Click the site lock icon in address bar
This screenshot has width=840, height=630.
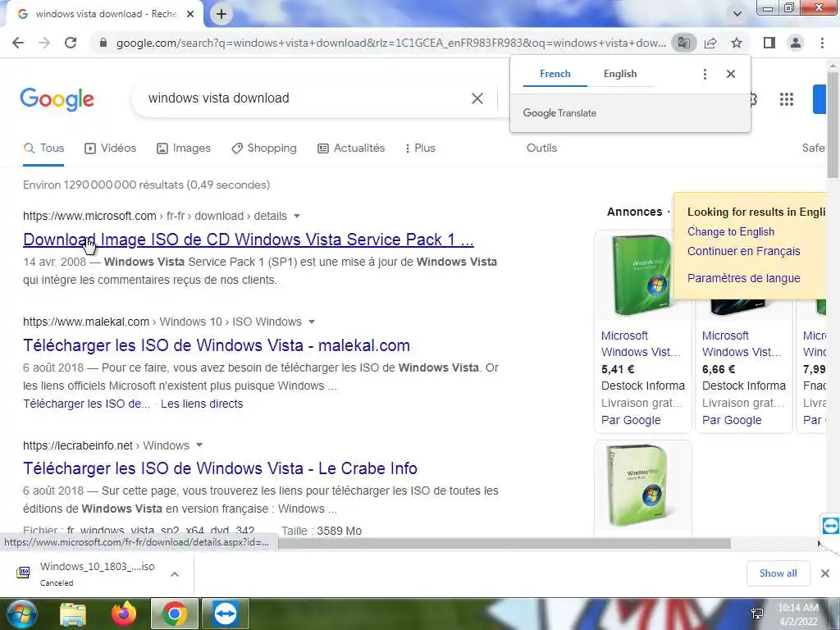(103, 43)
